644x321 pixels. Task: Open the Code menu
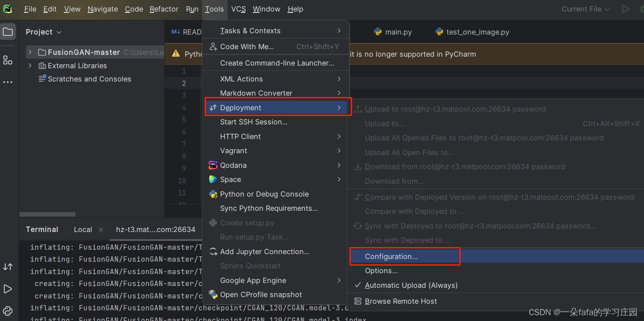[x=134, y=9]
